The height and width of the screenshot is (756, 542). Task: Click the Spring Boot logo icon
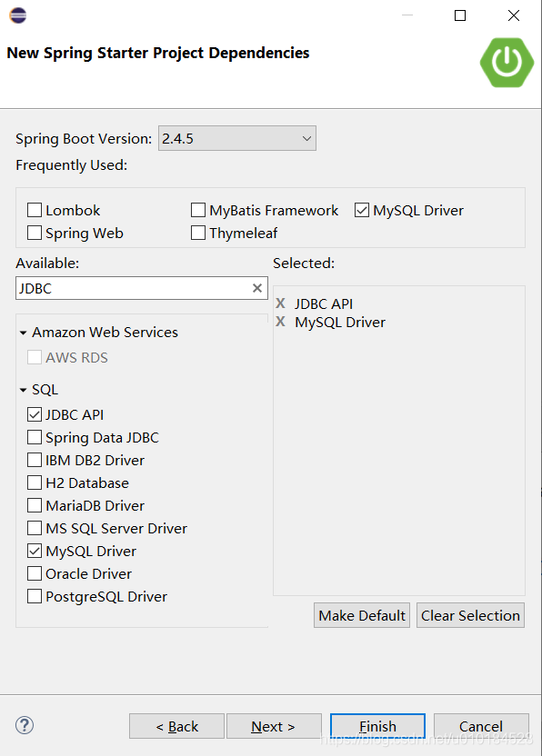506,64
